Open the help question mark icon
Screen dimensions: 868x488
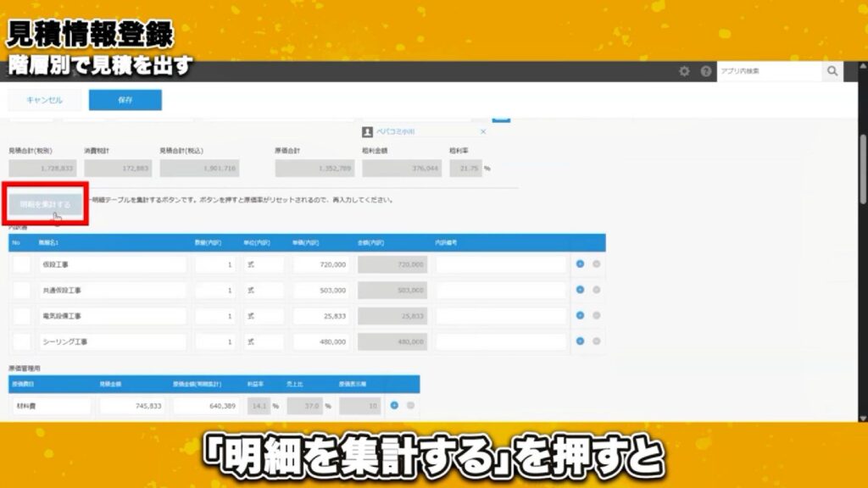coord(706,71)
